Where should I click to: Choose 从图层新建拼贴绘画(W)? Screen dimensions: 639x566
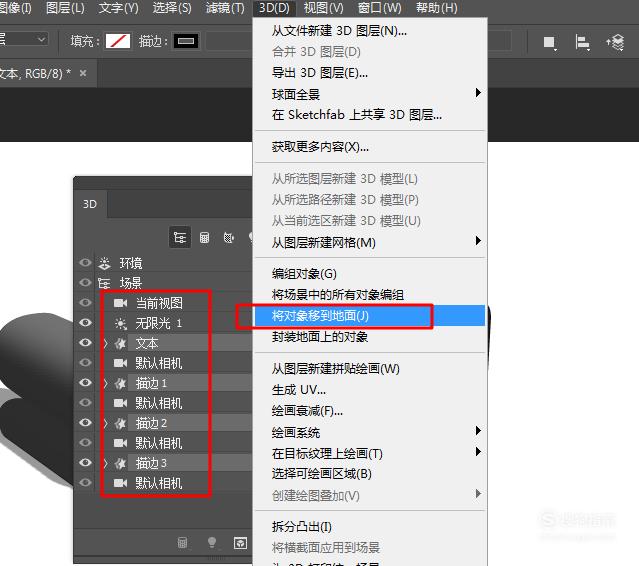click(x=370, y=369)
